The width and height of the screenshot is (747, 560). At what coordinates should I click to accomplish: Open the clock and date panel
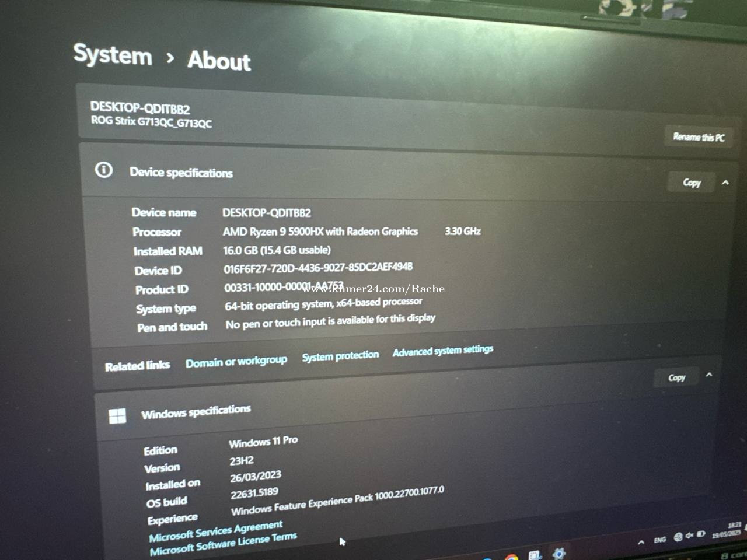[727, 529]
